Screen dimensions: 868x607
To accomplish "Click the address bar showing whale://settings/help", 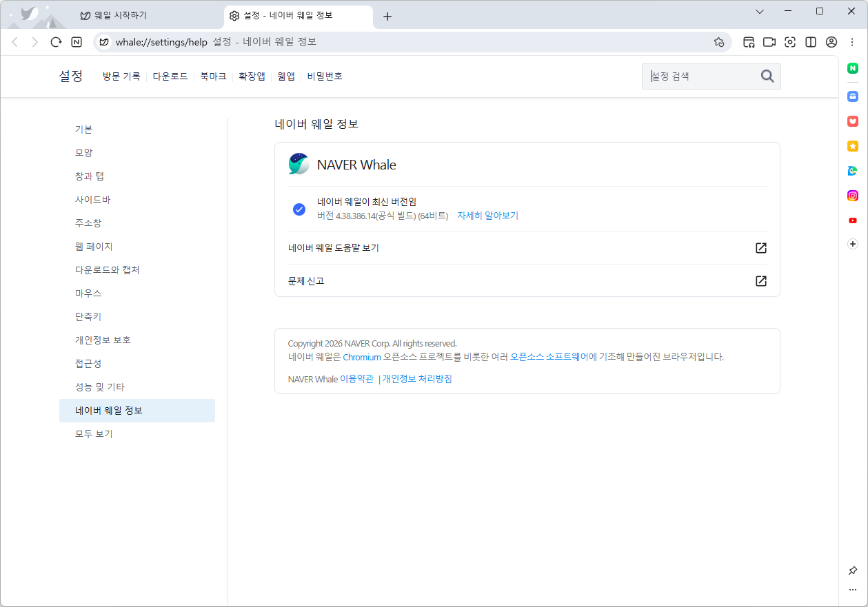I will [x=412, y=42].
